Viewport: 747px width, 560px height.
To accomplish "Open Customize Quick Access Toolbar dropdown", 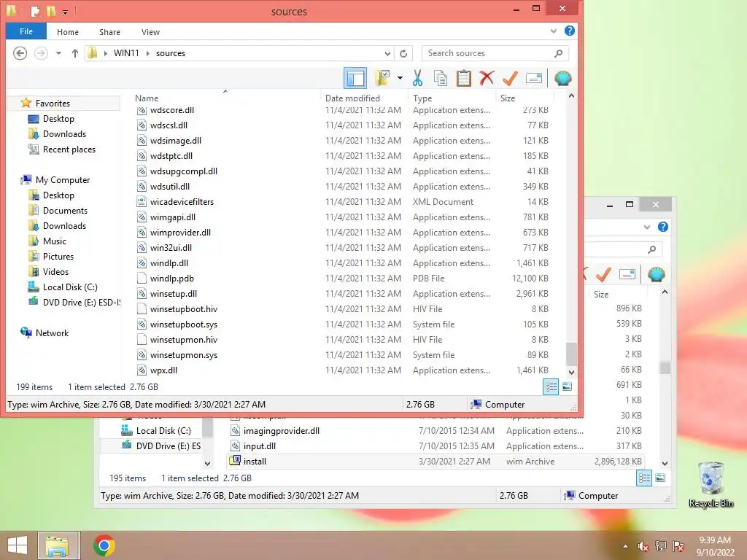I will tap(65, 12).
